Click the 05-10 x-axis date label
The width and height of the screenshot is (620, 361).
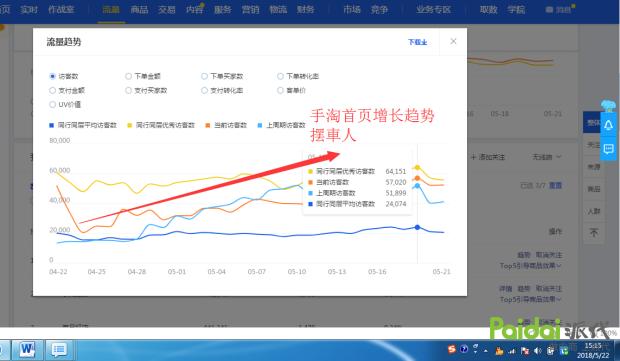(297, 272)
